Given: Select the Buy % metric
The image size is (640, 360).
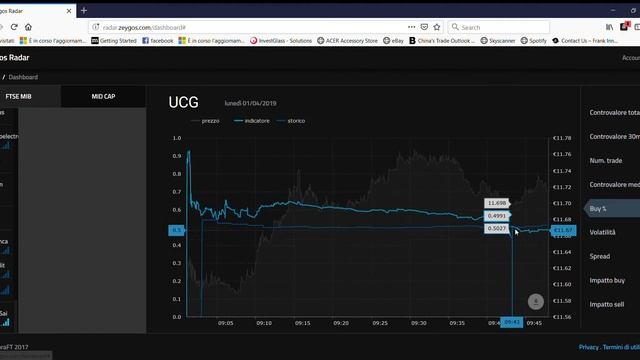Looking at the screenshot, I should click(612, 209).
